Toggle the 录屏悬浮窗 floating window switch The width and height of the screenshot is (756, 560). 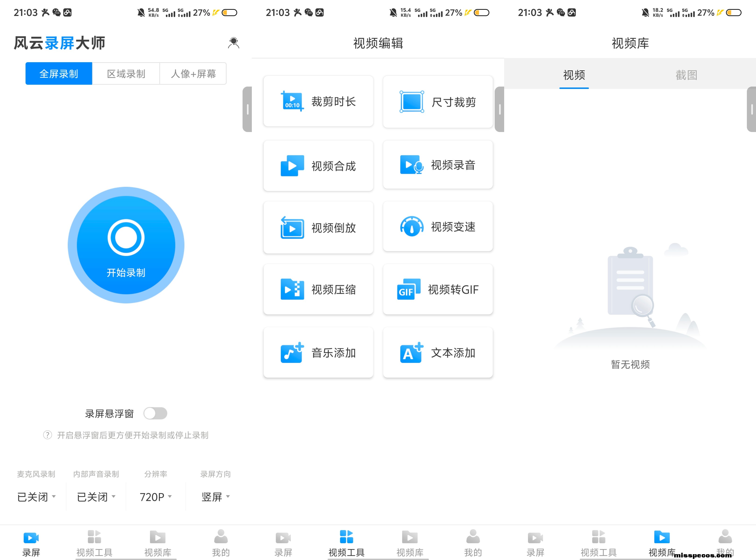coord(155,413)
